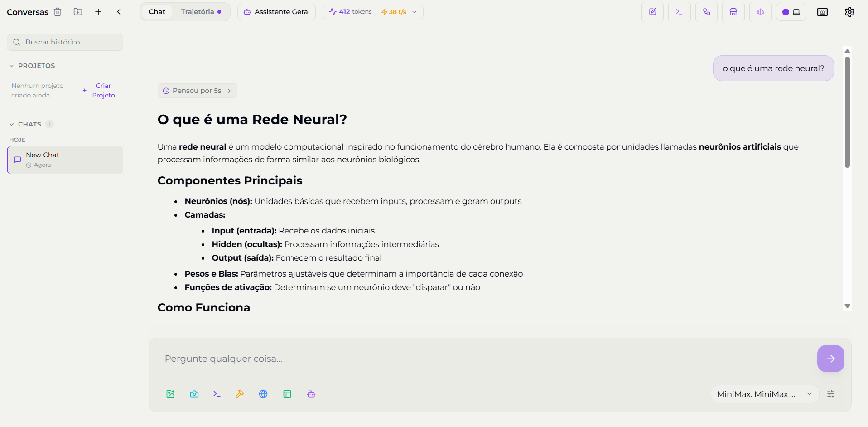This screenshot has width=868, height=427.
Task: Switch to the Trajetória tab
Action: [201, 12]
